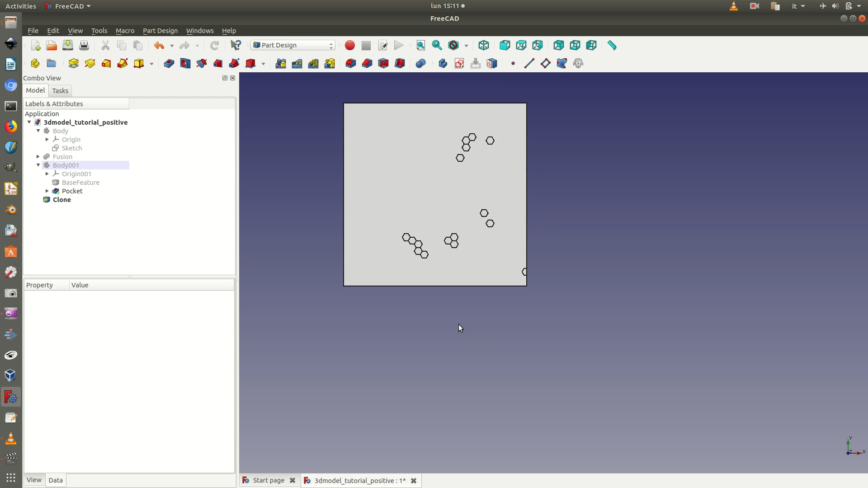Open the File menu
Image resolution: width=868 pixels, height=488 pixels.
pos(33,31)
